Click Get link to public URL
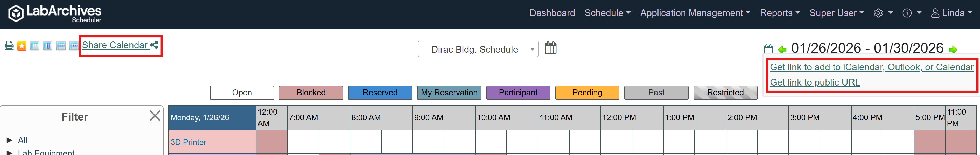 [x=815, y=82]
